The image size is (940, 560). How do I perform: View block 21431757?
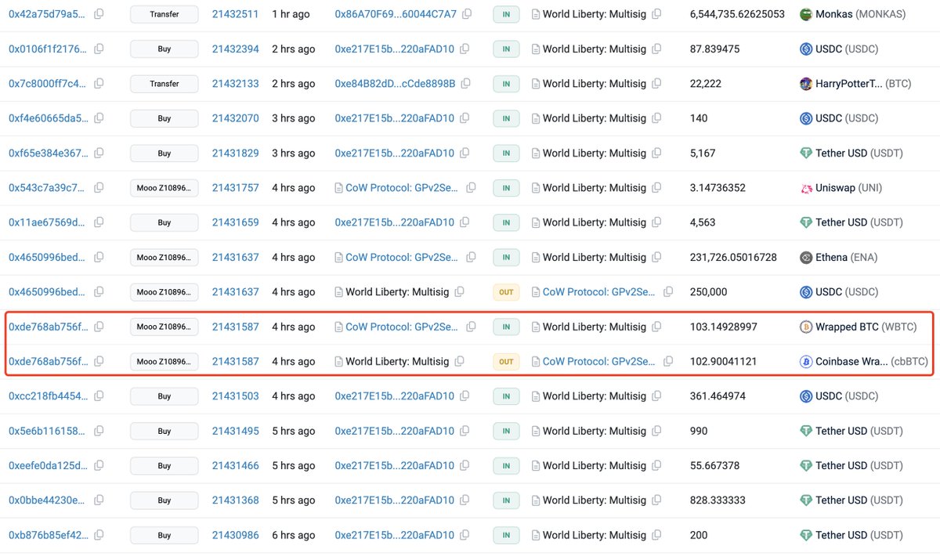click(235, 188)
